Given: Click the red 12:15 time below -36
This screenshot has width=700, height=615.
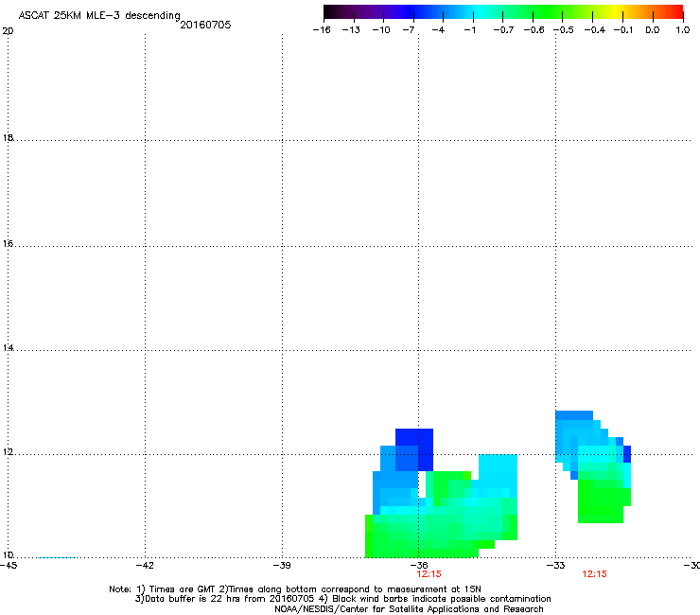Looking at the screenshot, I should click(429, 574).
